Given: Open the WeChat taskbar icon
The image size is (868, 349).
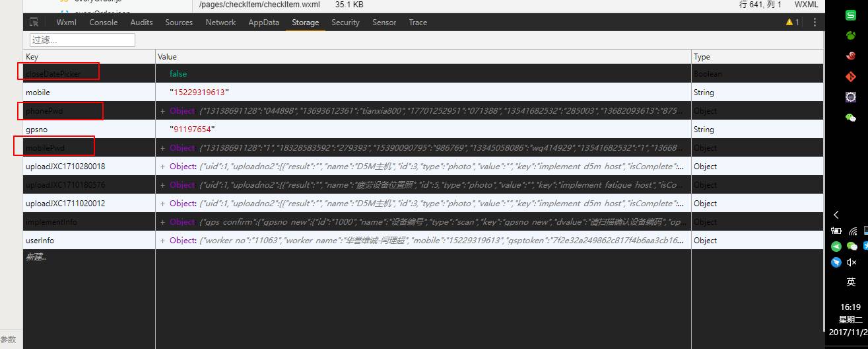Looking at the screenshot, I should pyautogui.click(x=851, y=117).
